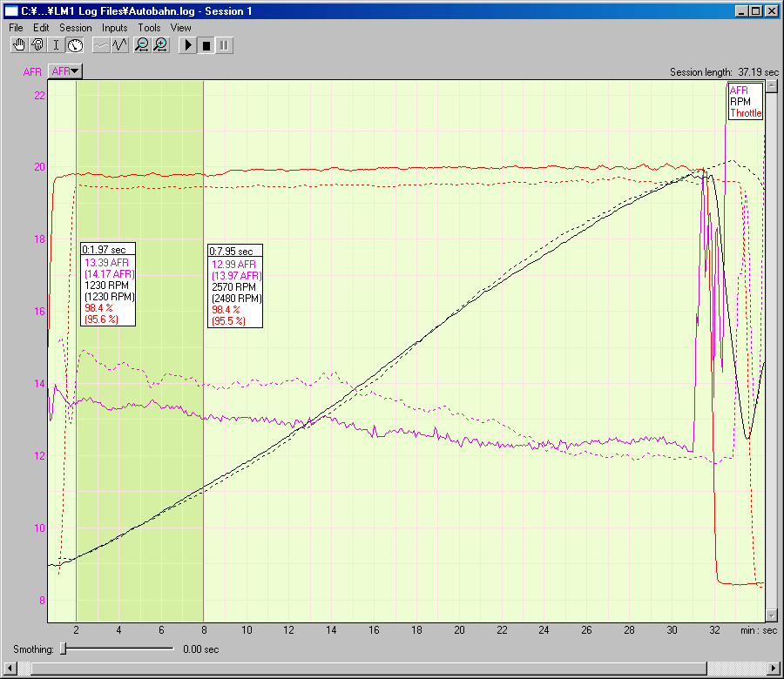Zoom out horizontally with minus magnifier
This screenshot has width=784, height=679.
point(143,45)
